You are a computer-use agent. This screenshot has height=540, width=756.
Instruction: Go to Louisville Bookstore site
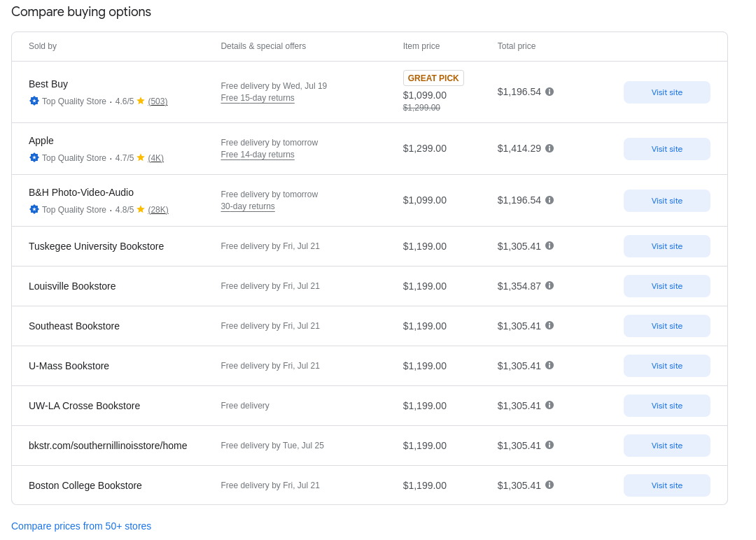(x=667, y=286)
